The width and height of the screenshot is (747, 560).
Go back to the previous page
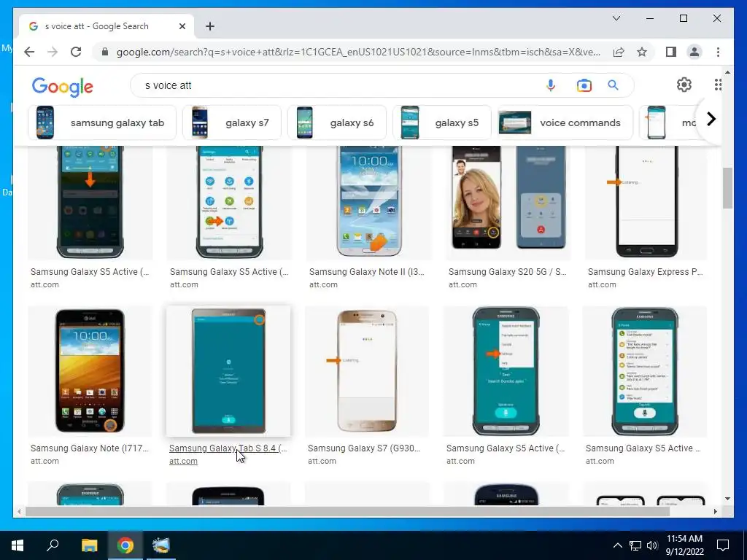tap(29, 52)
